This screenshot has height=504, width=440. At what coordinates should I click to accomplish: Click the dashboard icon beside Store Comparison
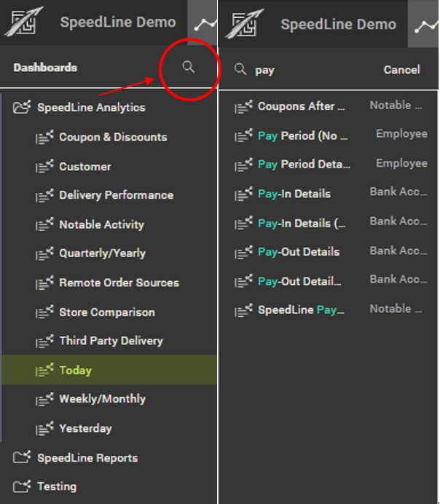point(44,312)
